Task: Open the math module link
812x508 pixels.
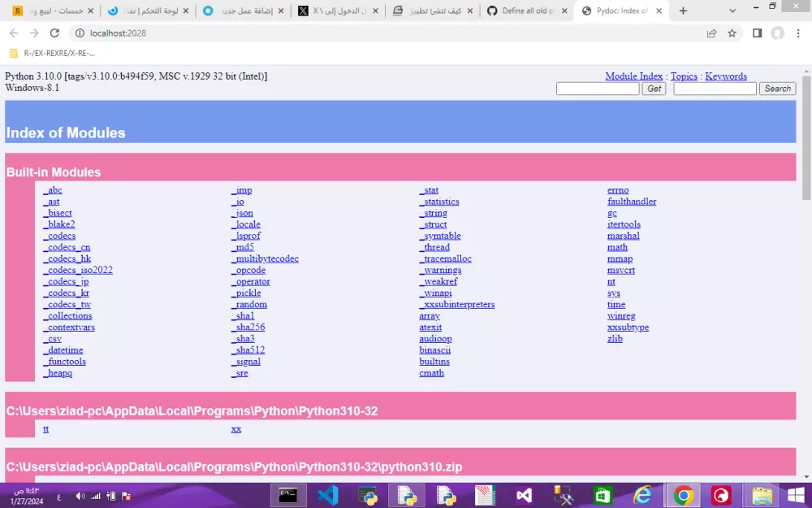Action: pyautogui.click(x=617, y=247)
